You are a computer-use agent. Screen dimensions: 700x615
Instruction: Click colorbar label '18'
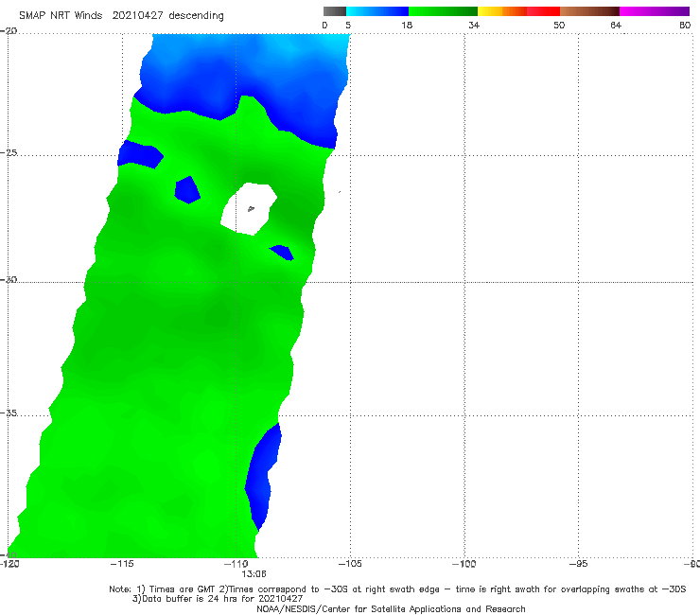point(407,25)
